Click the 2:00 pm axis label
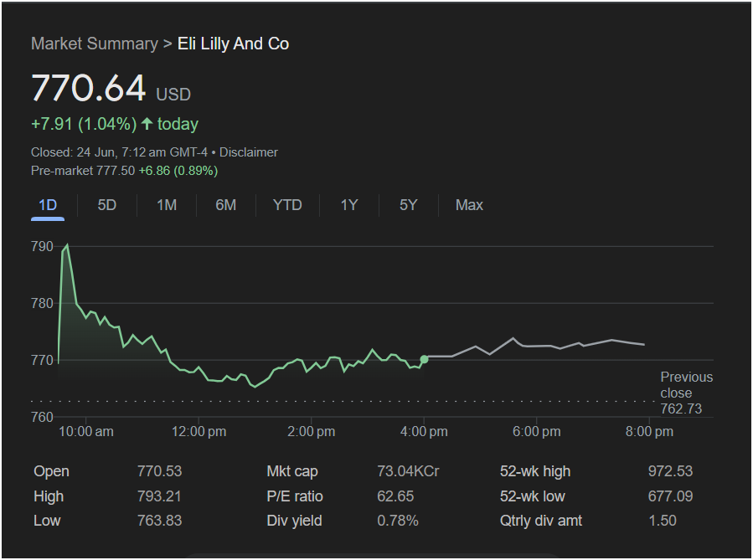Viewport: 753px width, 560px height. pos(312,431)
